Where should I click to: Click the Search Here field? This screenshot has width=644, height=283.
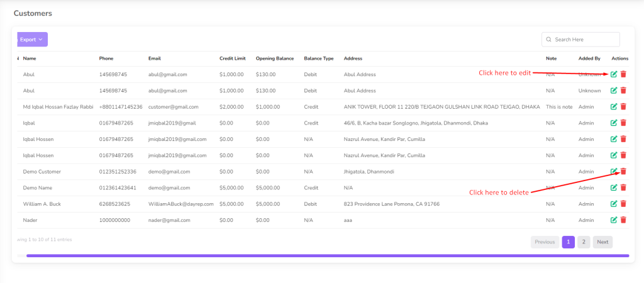click(580, 40)
